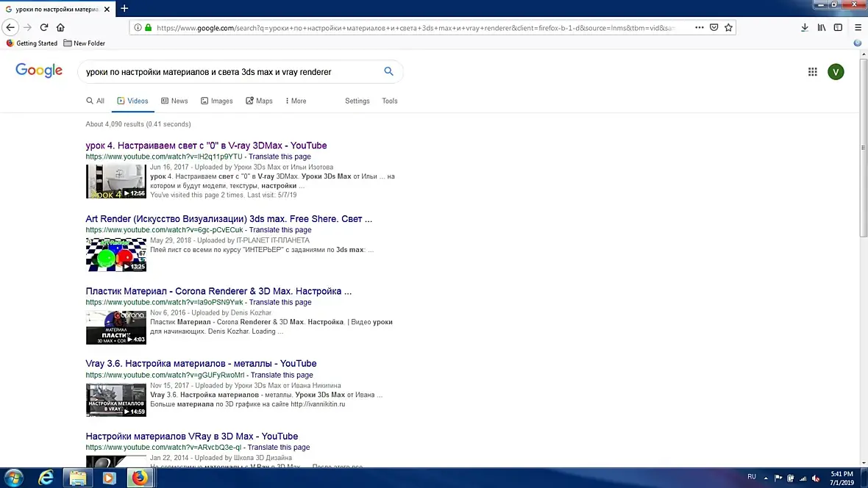Open page actions three-dot menu
The image size is (868, 488).
tap(699, 27)
